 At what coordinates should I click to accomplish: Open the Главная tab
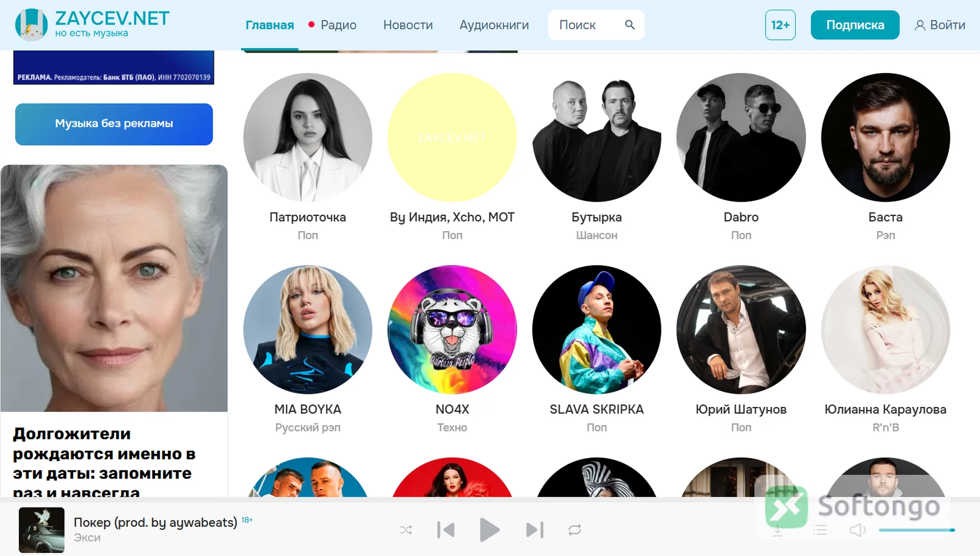point(269,25)
